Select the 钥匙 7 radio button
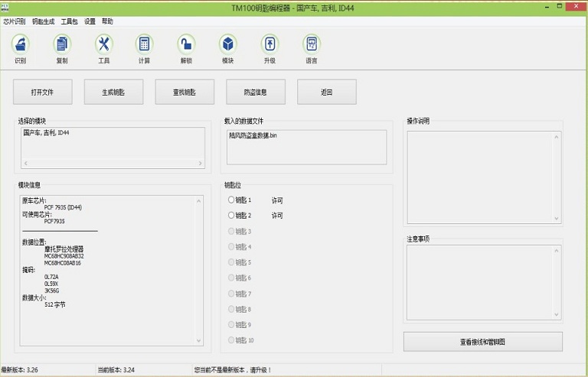Viewport: 588px width, 377px height. pyautogui.click(x=231, y=293)
